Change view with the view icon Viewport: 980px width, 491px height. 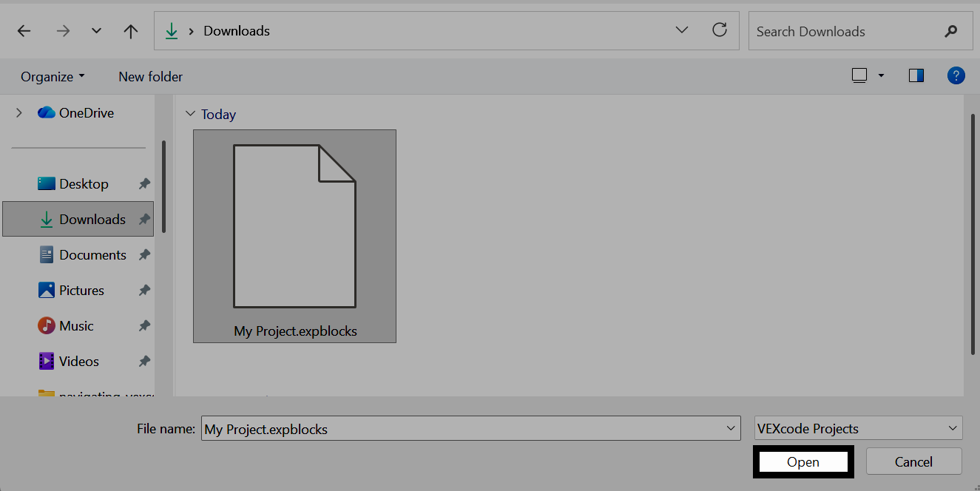[859, 75]
